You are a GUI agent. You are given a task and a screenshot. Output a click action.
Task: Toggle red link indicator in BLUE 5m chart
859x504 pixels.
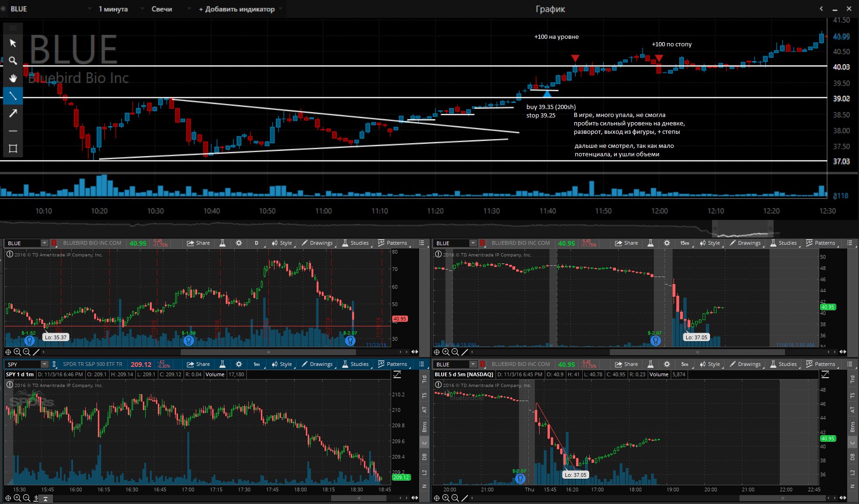coord(482,364)
